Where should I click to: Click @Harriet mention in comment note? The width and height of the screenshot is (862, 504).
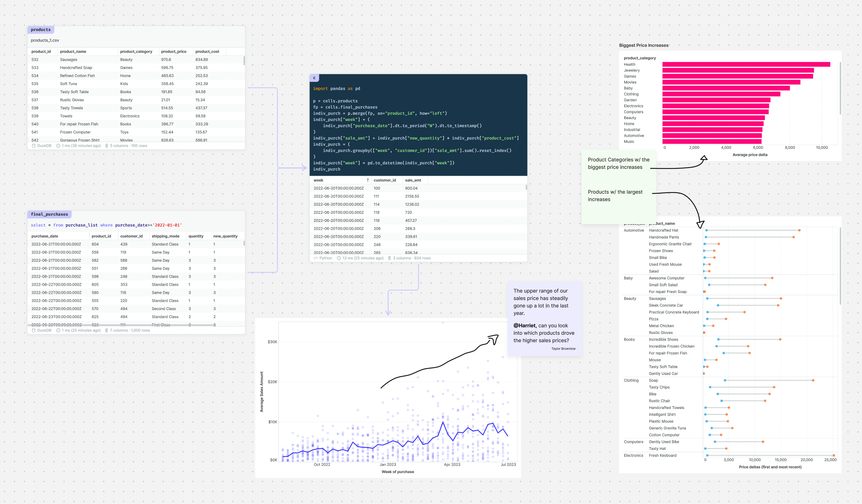pos(525,325)
